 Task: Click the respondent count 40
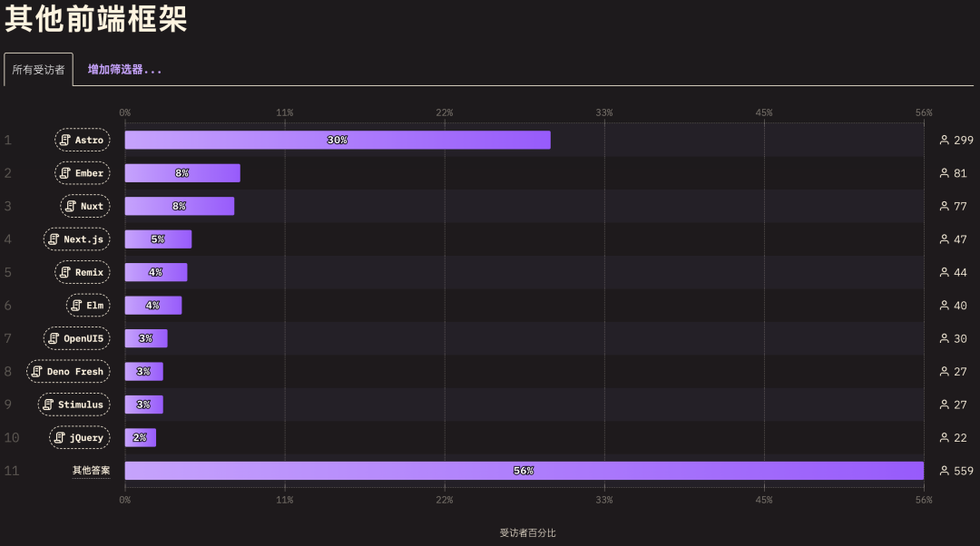tap(961, 306)
